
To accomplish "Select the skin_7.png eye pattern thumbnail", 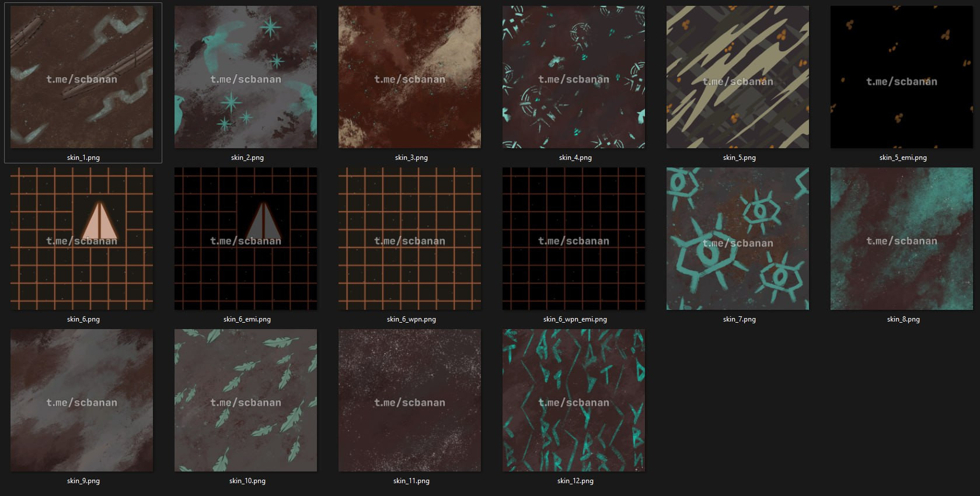I will point(738,239).
